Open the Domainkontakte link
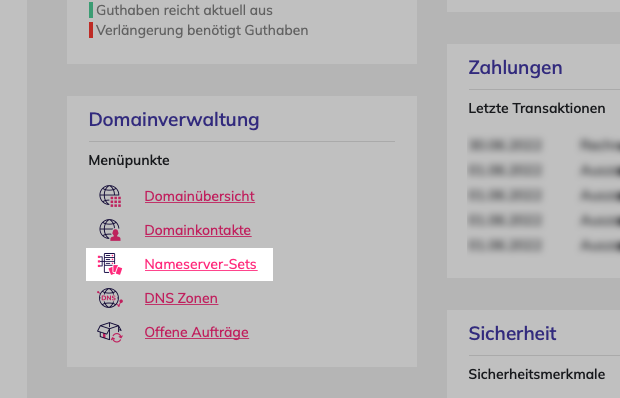The image size is (620, 398). pos(198,230)
